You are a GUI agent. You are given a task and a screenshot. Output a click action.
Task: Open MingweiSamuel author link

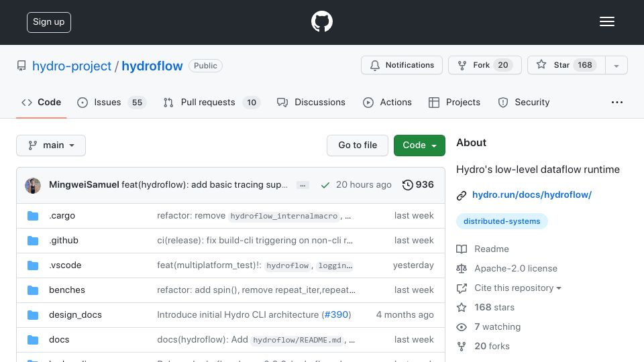[84, 185]
